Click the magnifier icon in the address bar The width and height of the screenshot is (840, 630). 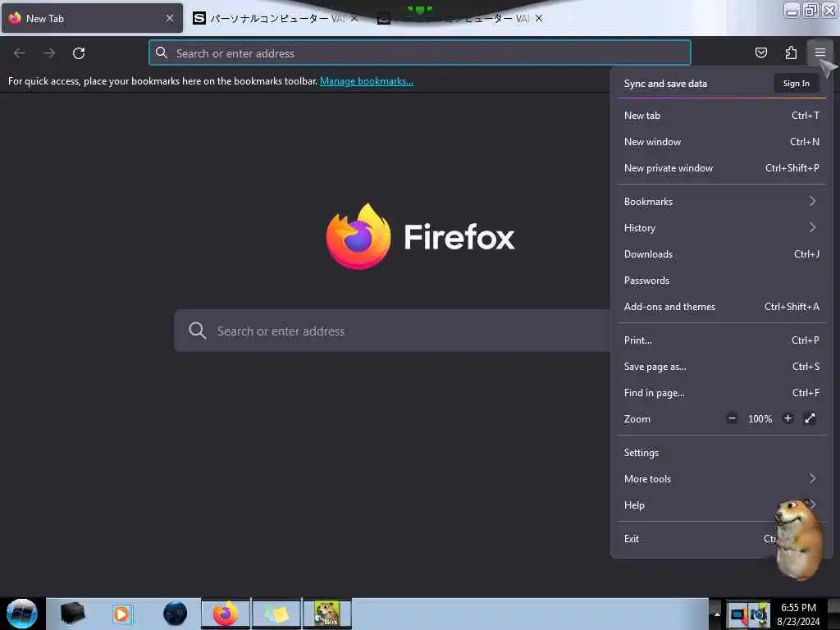click(x=162, y=52)
